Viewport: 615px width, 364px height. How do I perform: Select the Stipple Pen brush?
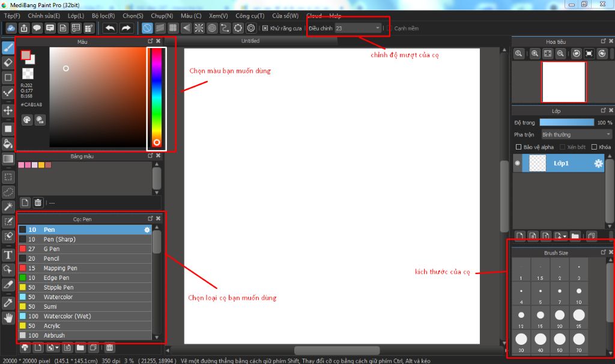[x=85, y=288]
